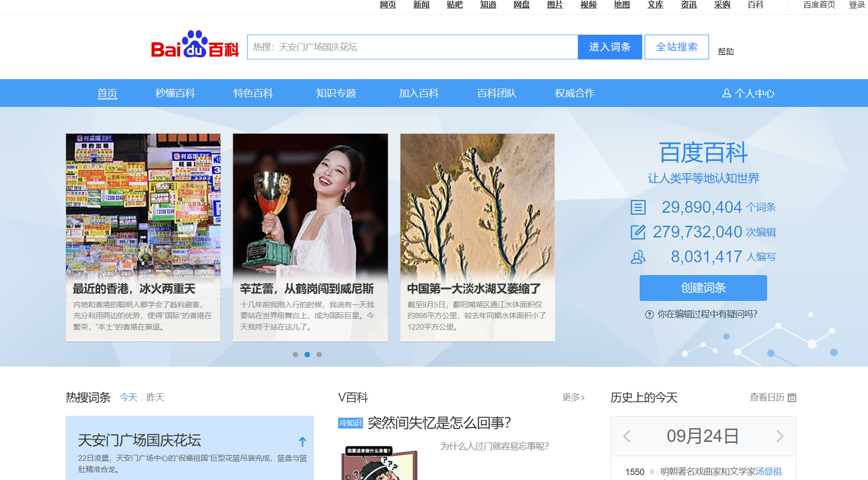868x480 pixels.
Task: Click the 为什么人过门就容易忘事呢? subtitle
Action: click(495, 446)
